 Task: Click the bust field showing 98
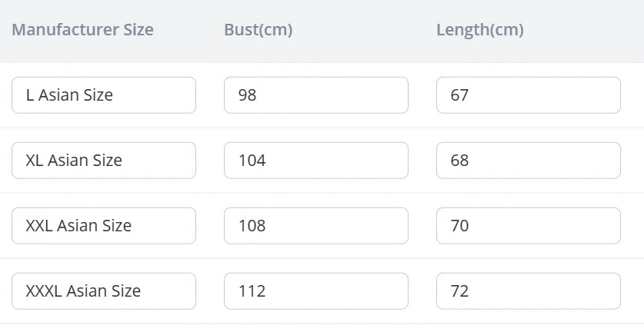[316, 95]
